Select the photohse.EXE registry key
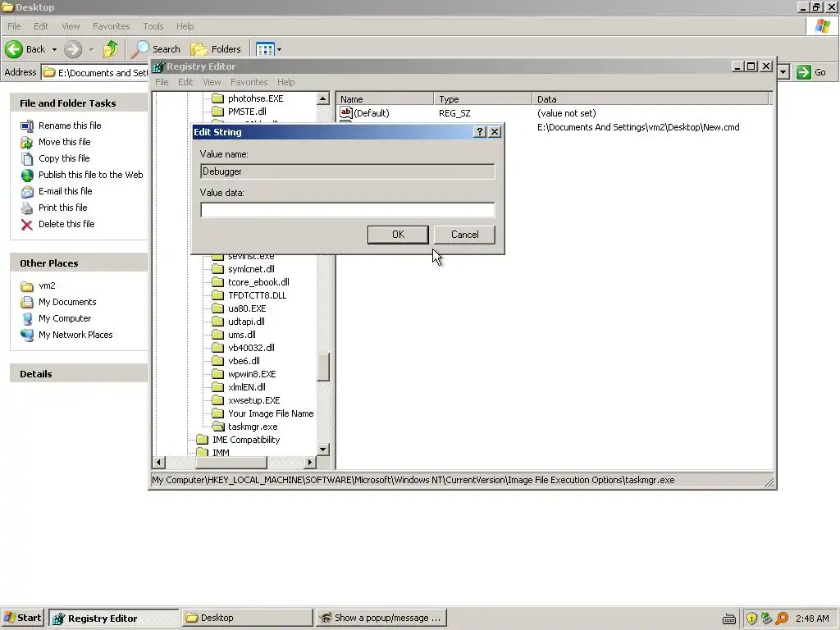This screenshot has height=630, width=840. click(x=256, y=98)
